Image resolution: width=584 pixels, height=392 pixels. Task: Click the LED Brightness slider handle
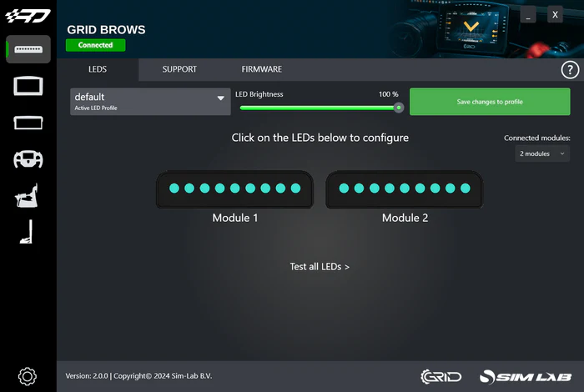[x=399, y=108]
